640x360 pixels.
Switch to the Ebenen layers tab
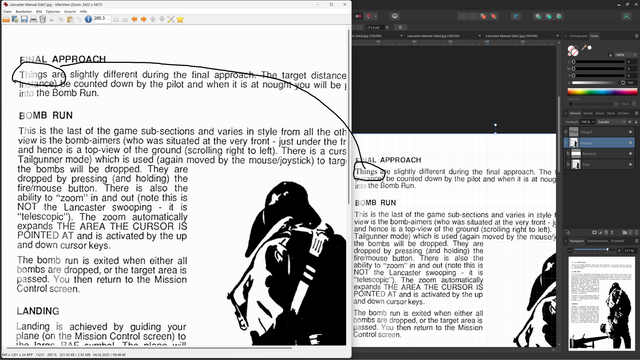click(575, 113)
